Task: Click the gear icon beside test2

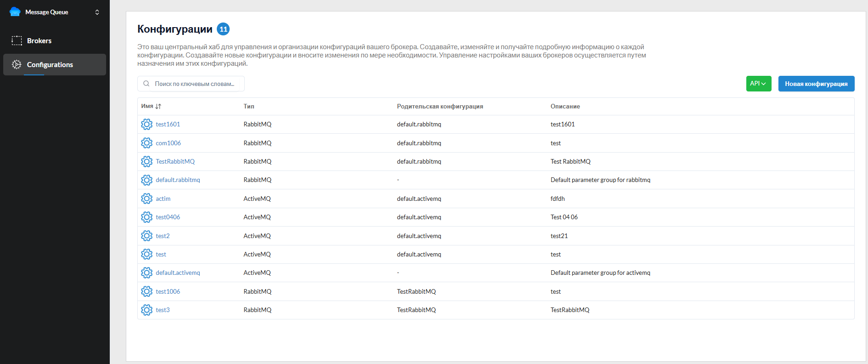Action: pos(147,236)
